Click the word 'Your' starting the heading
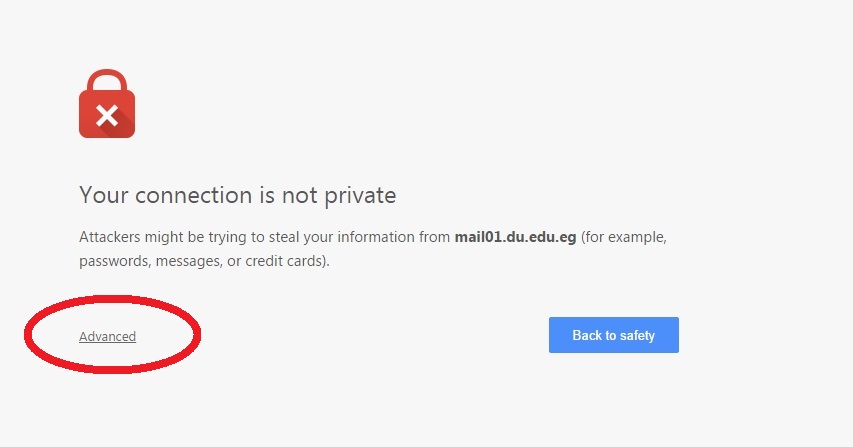853x447 pixels. [104, 195]
